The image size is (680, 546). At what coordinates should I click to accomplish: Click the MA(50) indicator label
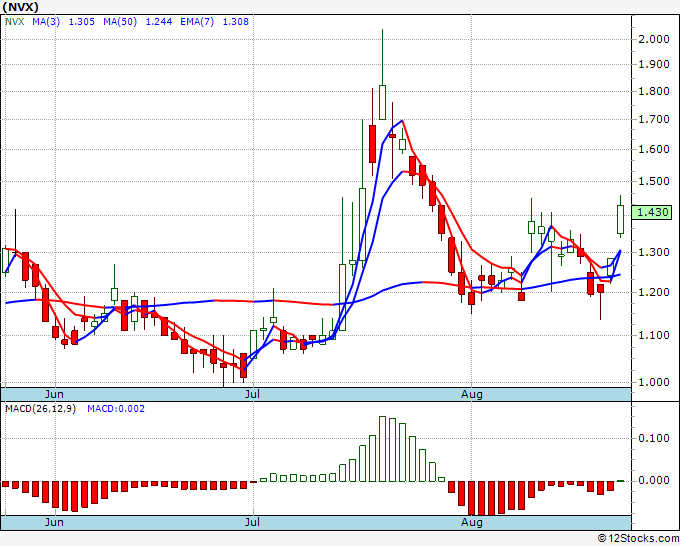(x=120, y=22)
